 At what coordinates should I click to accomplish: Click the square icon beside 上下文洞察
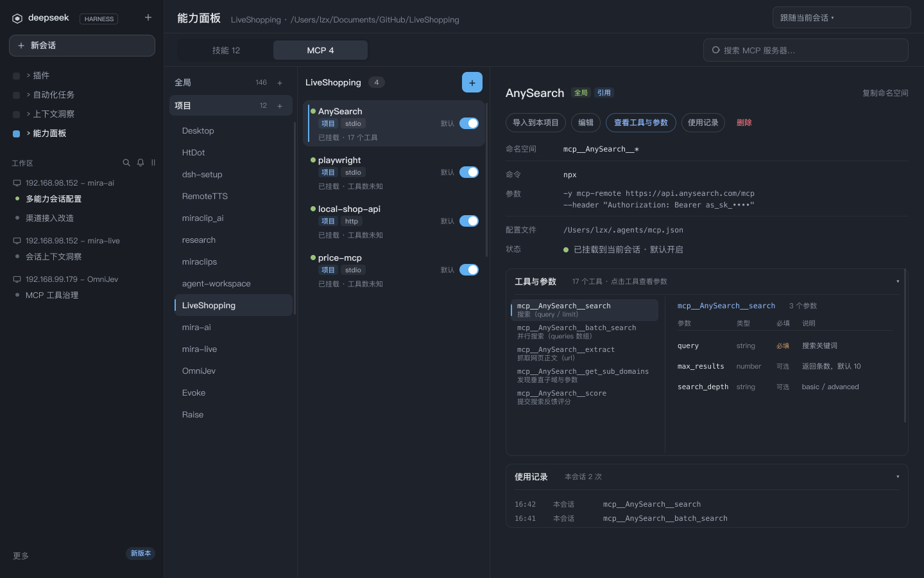pyautogui.click(x=16, y=114)
